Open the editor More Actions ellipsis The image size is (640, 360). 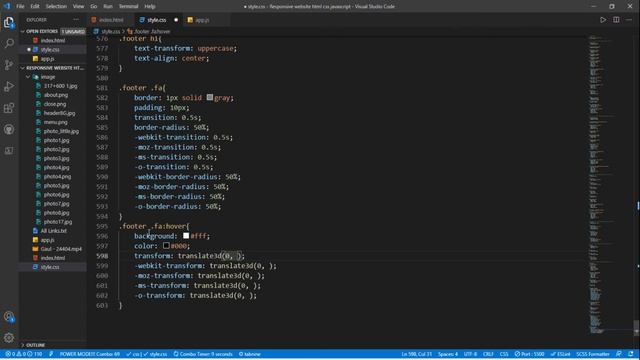629,20
